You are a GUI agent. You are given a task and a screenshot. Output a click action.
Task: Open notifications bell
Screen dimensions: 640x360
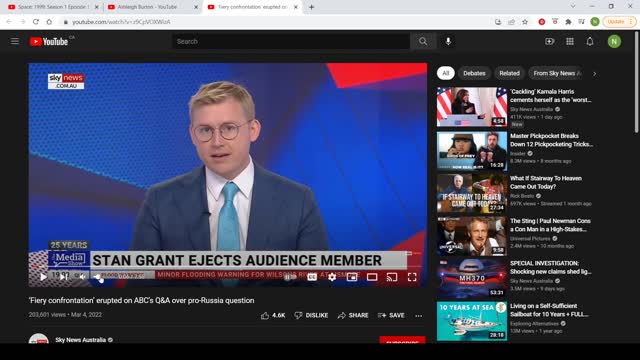point(590,41)
